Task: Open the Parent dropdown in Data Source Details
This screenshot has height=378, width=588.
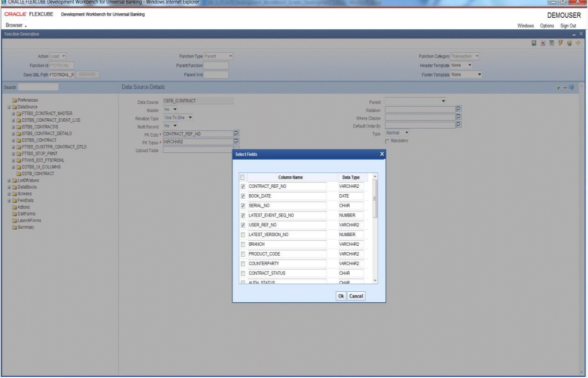Action: 416,101
